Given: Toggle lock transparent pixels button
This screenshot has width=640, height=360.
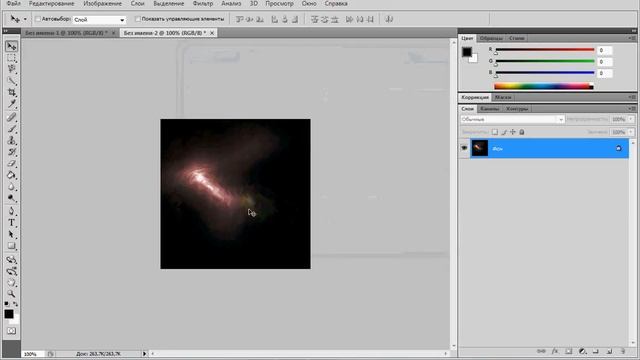Looking at the screenshot, I should tap(495, 132).
